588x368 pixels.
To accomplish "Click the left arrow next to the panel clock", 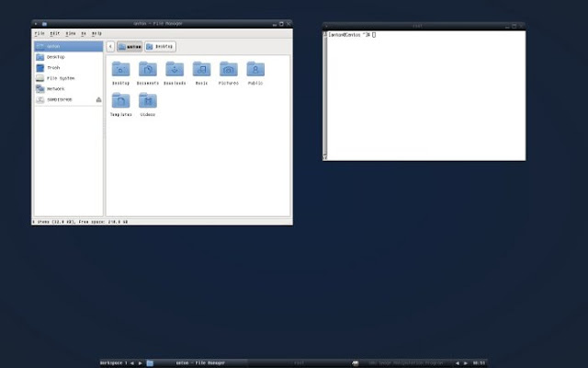I will tap(458, 363).
